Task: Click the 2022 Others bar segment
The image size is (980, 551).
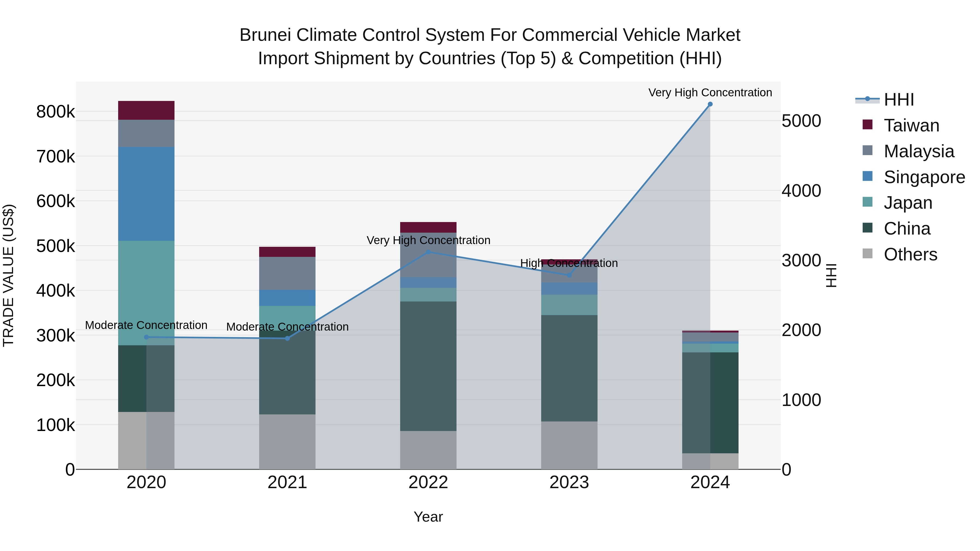Action: [x=428, y=450]
